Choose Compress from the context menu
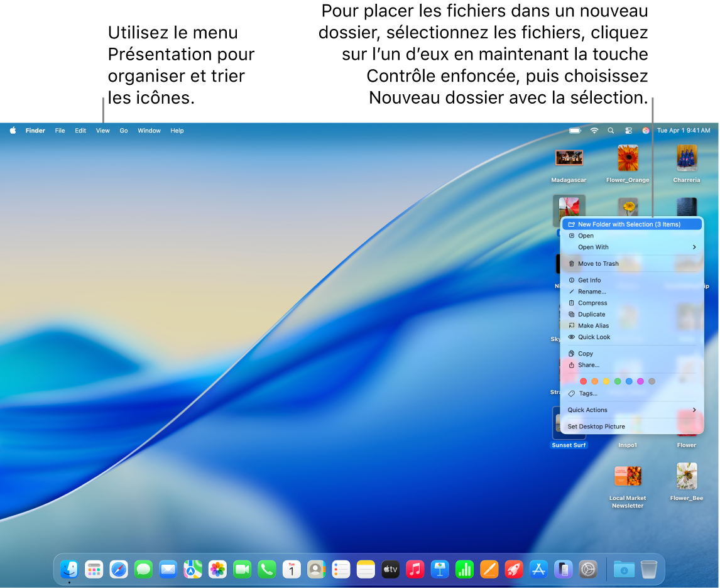The image size is (720, 588). (x=592, y=303)
